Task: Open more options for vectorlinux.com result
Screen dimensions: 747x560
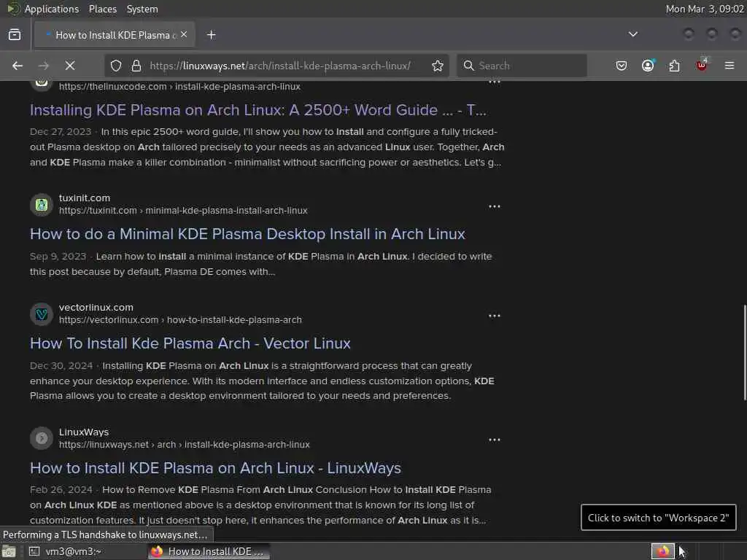Action: [x=495, y=316]
